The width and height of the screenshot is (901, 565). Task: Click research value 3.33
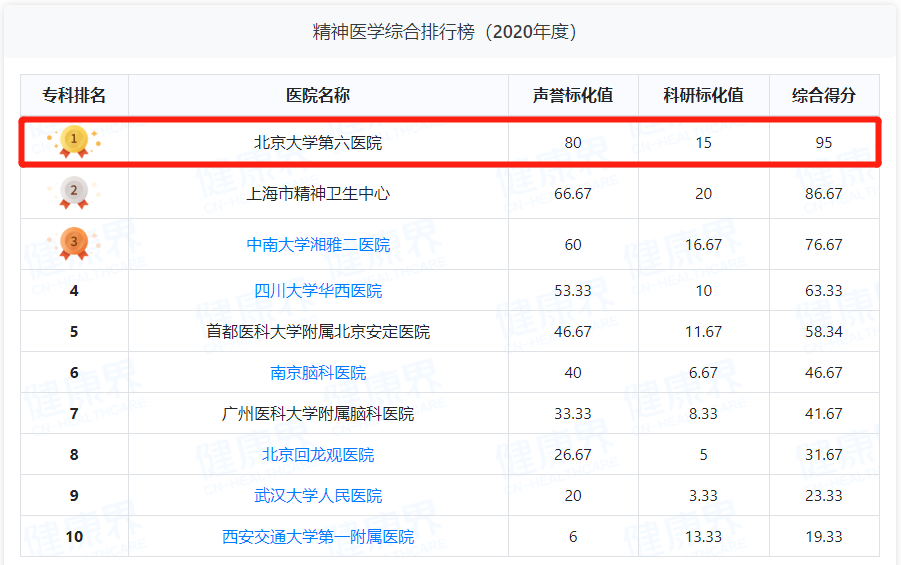tap(703, 496)
